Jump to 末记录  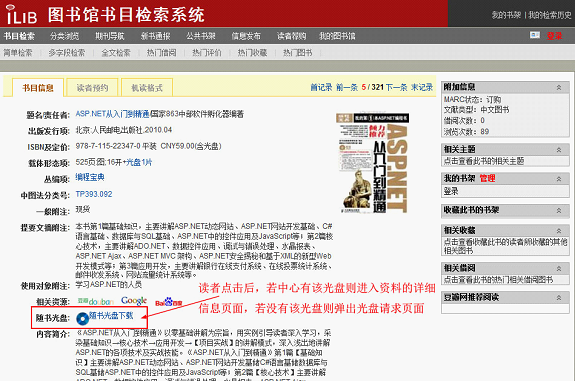pyautogui.click(x=422, y=87)
